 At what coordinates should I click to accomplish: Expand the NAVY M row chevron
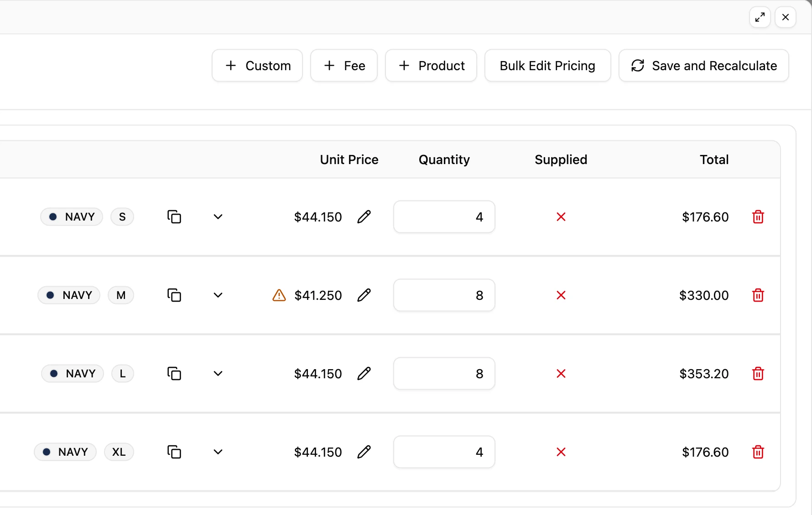pos(218,295)
